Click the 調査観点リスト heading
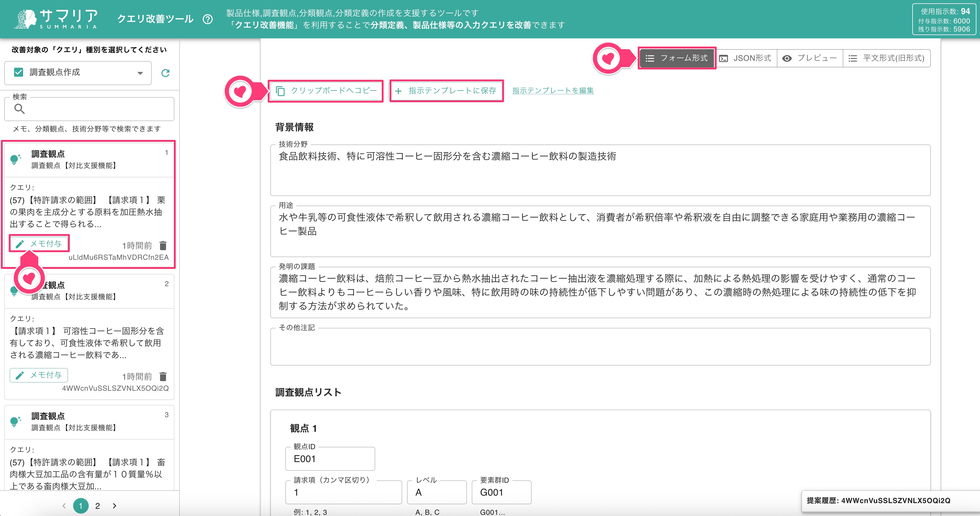Viewport: 980px width, 516px height. pos(308,392)
